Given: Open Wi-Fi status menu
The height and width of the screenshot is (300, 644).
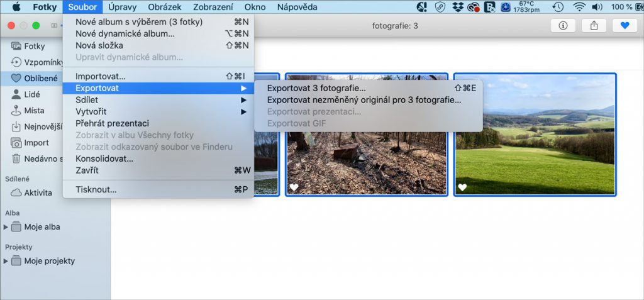Looking at the screenshot, I should [579, 8].
